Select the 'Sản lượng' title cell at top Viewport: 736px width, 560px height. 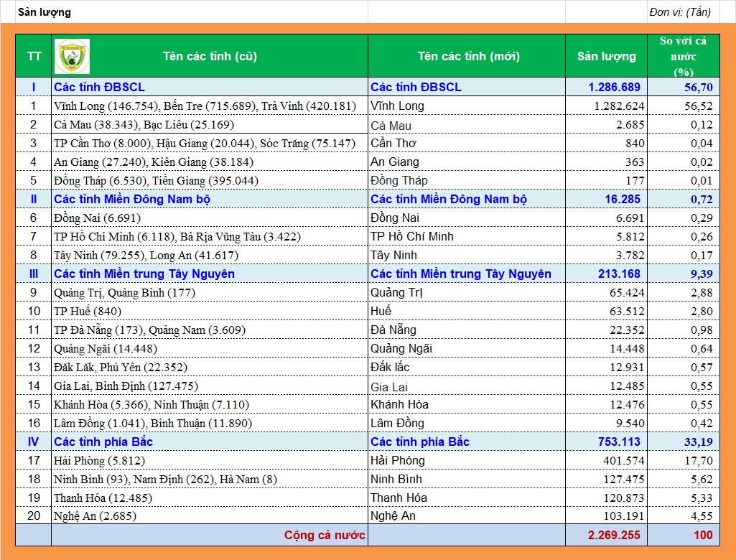pos(45,12)
